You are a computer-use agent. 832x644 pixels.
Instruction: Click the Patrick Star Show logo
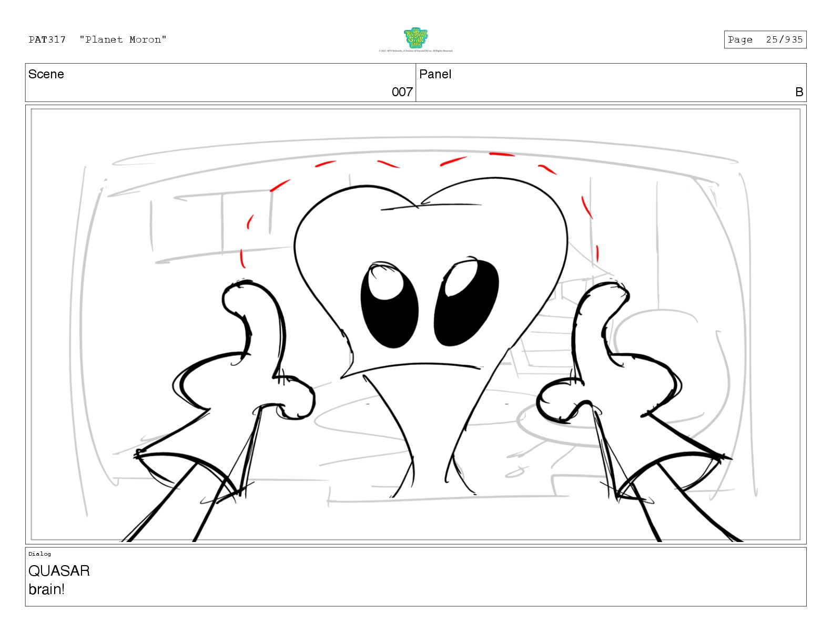point(415,38)
